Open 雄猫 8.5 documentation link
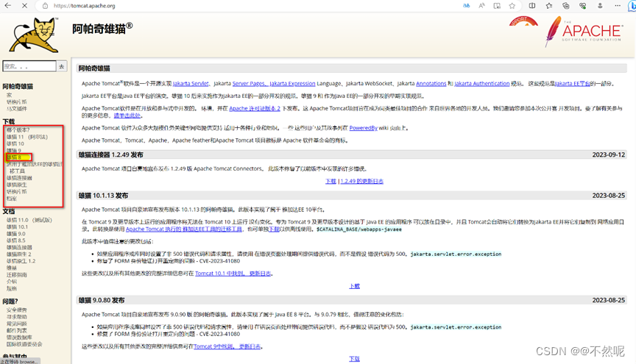 15,240
